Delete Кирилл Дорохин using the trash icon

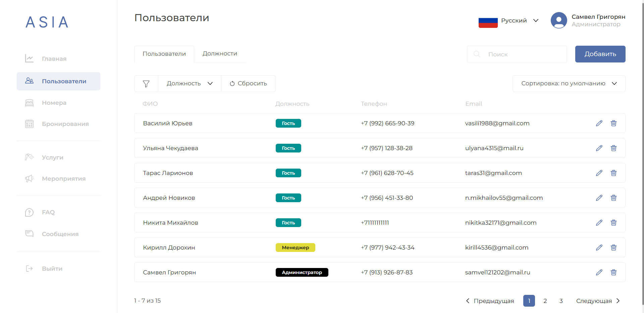[614, 248]
